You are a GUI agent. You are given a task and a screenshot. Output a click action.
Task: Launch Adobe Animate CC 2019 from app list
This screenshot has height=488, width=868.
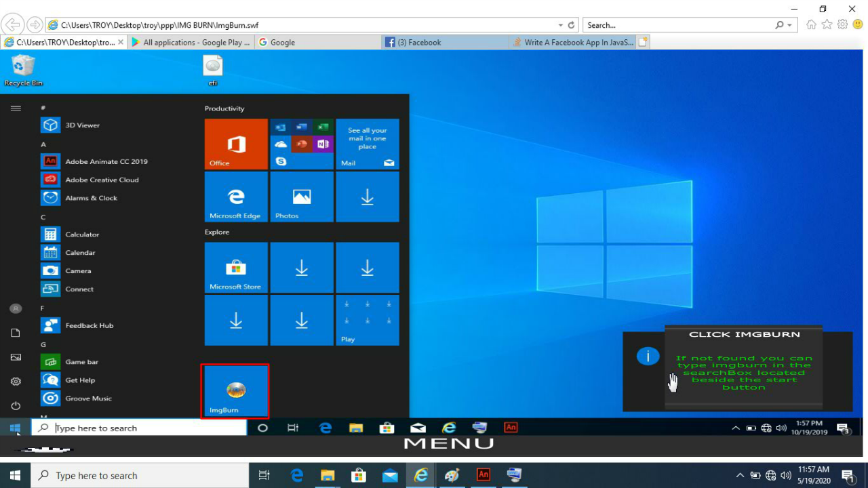(x=95, y=161)
